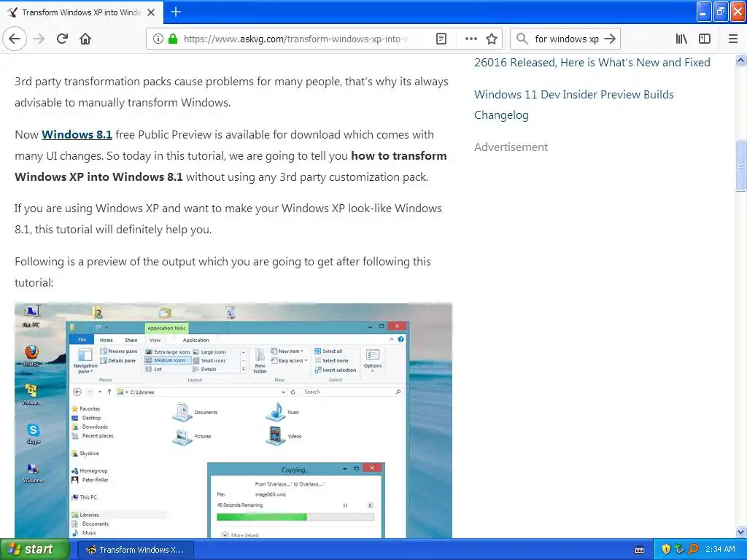Open a new tab with plus button
This screenshot has width=747, height=560.
[x=176, y=12]
